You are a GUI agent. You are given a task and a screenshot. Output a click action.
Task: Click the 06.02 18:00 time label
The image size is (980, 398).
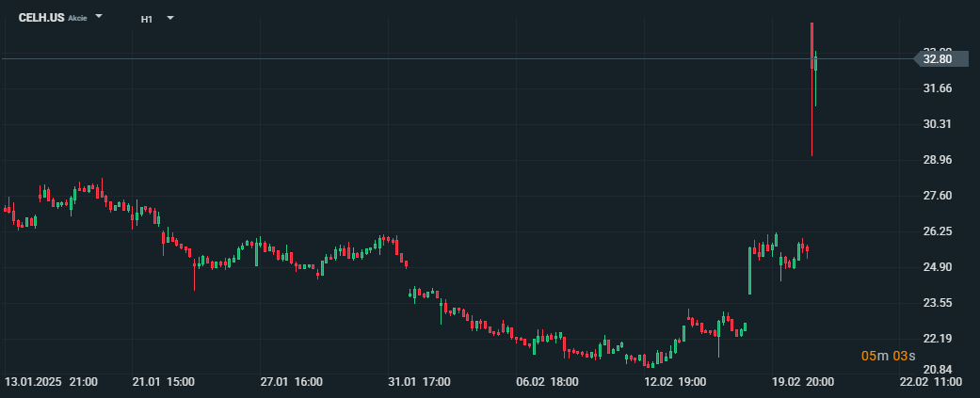tap(548, 381)
